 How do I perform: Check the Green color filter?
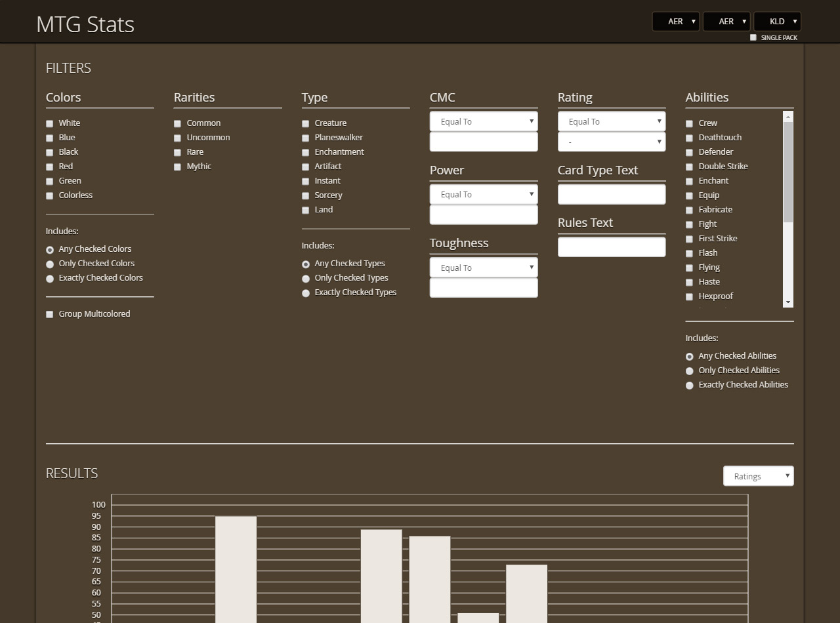50,181
